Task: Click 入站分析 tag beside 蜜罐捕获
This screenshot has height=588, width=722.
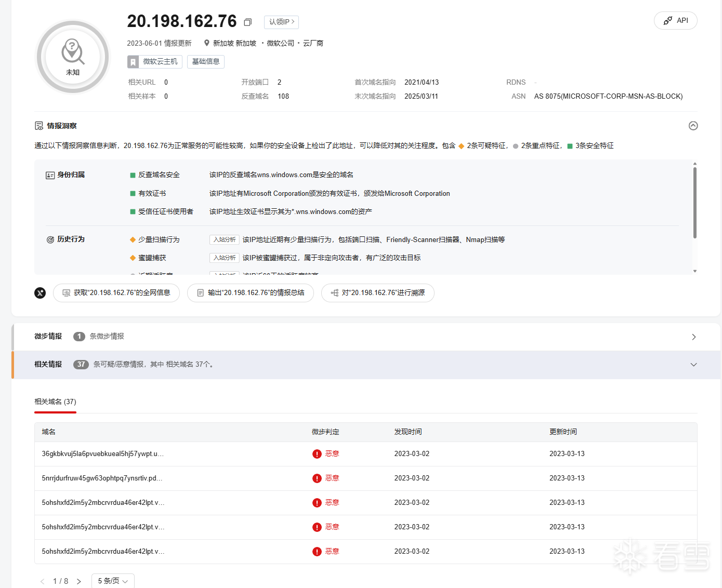Action: click(x=225, y=258)
